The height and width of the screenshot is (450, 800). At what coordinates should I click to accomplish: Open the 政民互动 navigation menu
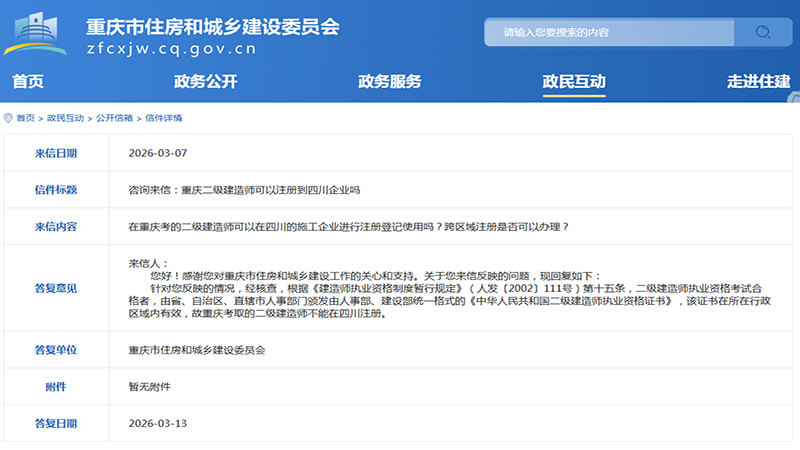pyautogui.click(x=574, y=82)
